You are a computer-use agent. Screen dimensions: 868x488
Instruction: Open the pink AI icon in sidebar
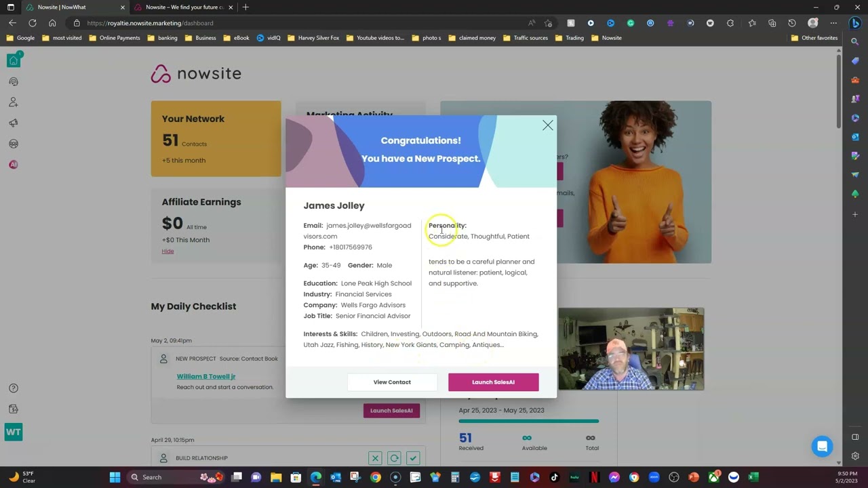13,165
